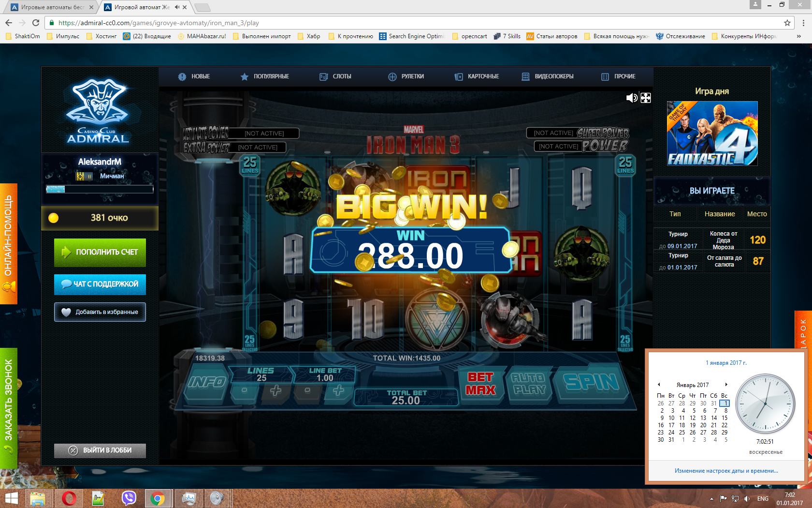Click the BET MAX button

tap(480, 384)
